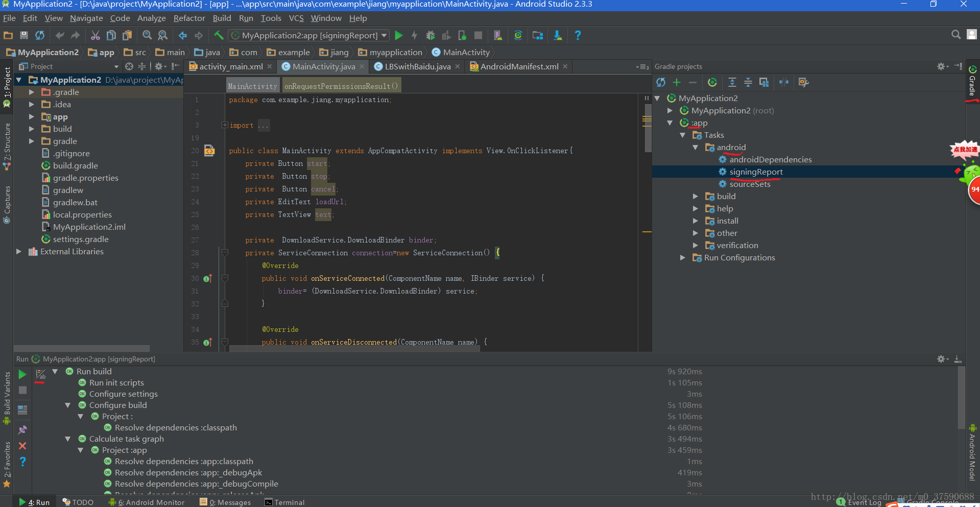Toggle tasks execution/text mode in Run panel
Image resolution: width=980 pixels, height=507 pixels.
point(40,375)
